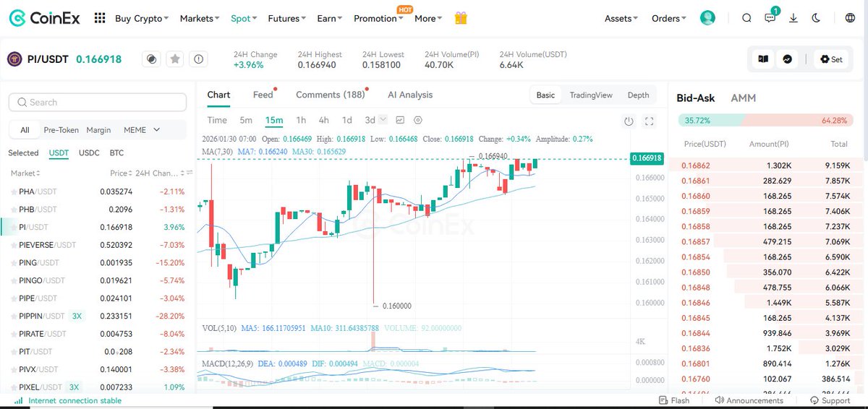Click the PI coin logo icon
This screenshot has width=868, height=409.
14,59
